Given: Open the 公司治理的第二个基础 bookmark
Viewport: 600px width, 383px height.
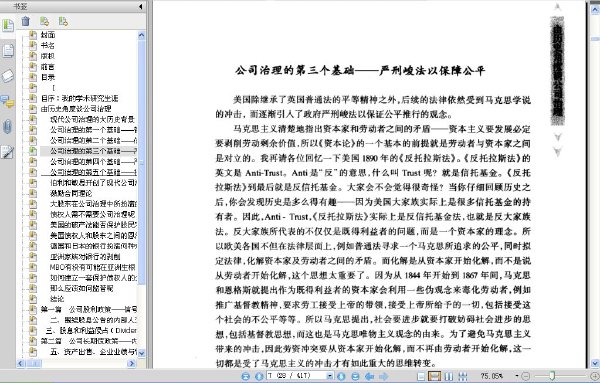Looking at the screenshot, I should [x=93, y=140].
